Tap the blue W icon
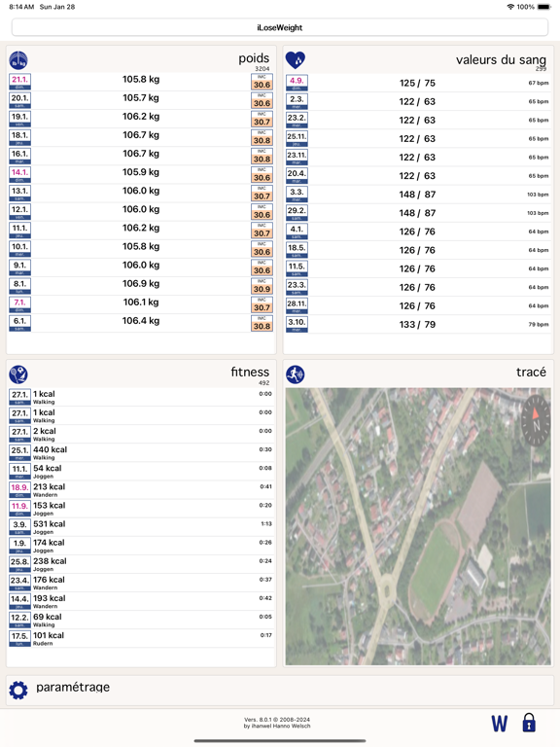 (x=499, y=724)
